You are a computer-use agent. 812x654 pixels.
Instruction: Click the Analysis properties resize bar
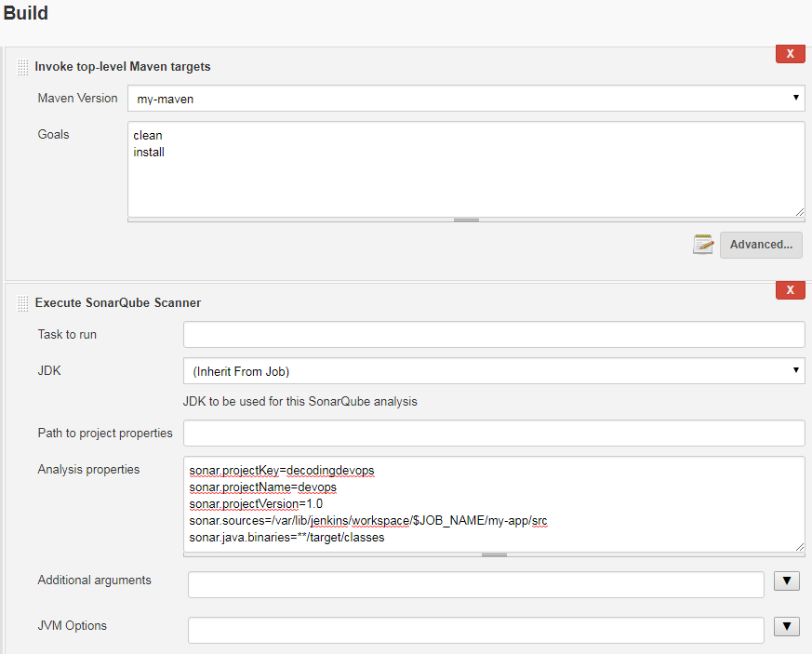pos(494,554)
